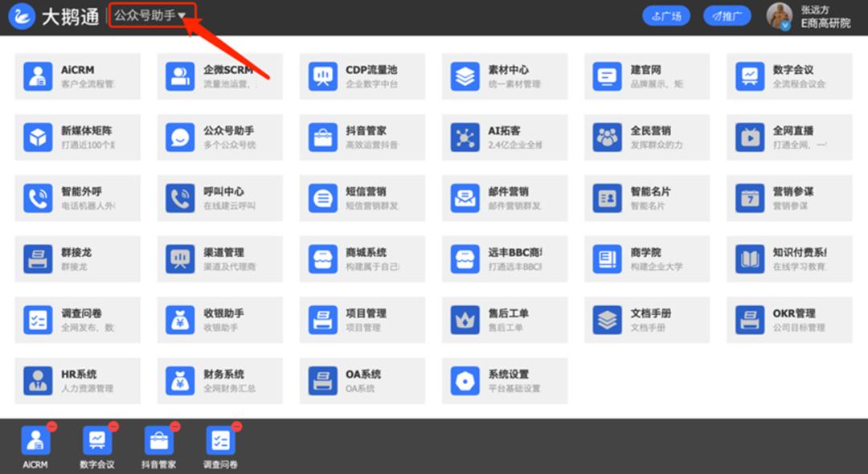
Task: Select the 智能外呼 robot calling app
Action: click(x=77, y=198)
